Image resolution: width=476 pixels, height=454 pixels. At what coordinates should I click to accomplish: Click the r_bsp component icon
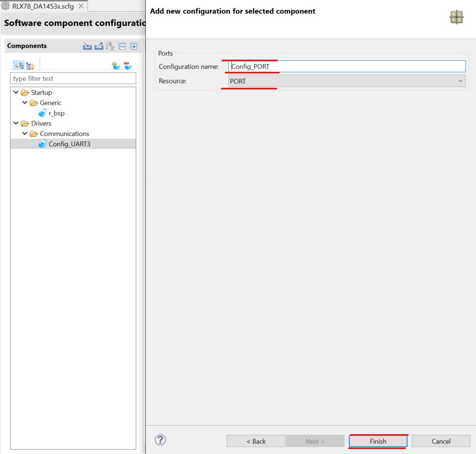click(43, 113)
